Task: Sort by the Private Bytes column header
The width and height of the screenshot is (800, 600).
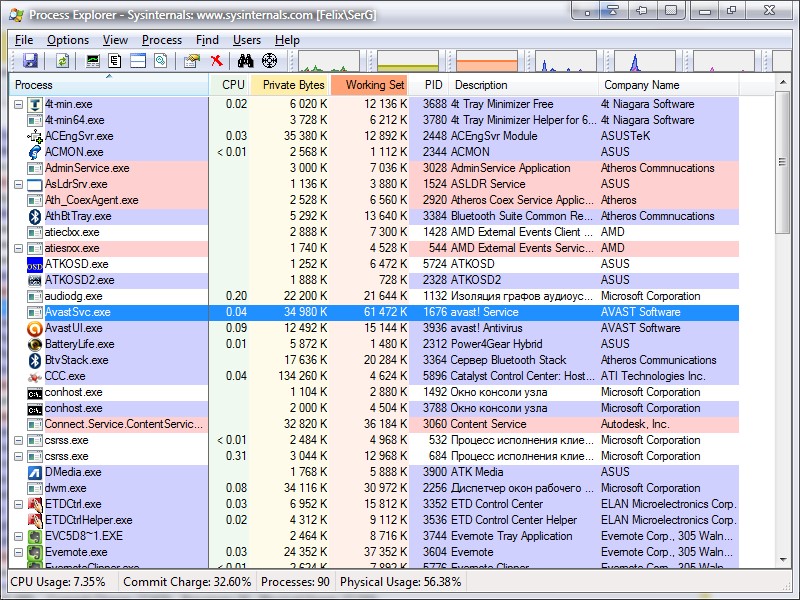Action: pos(290,85)
